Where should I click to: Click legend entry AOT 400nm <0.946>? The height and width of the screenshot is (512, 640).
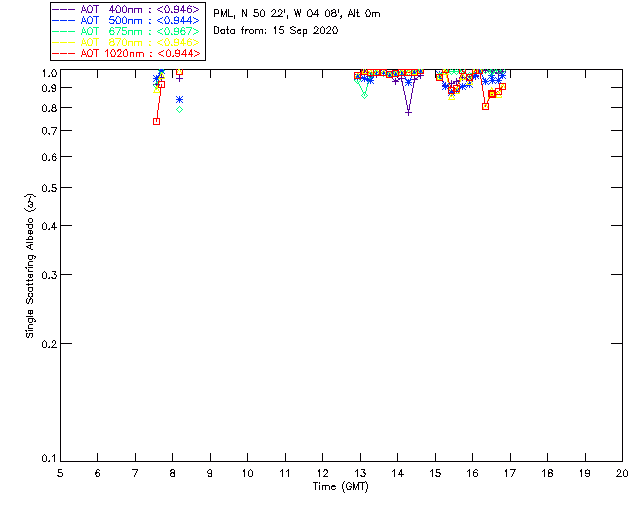126,9
